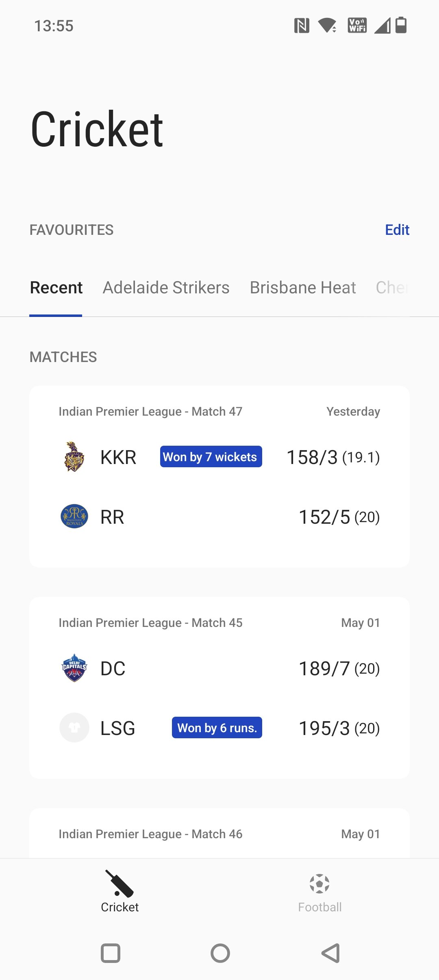Tap the Rajasthan Royals team logo
439x980 pixels.
pos(74,516)
